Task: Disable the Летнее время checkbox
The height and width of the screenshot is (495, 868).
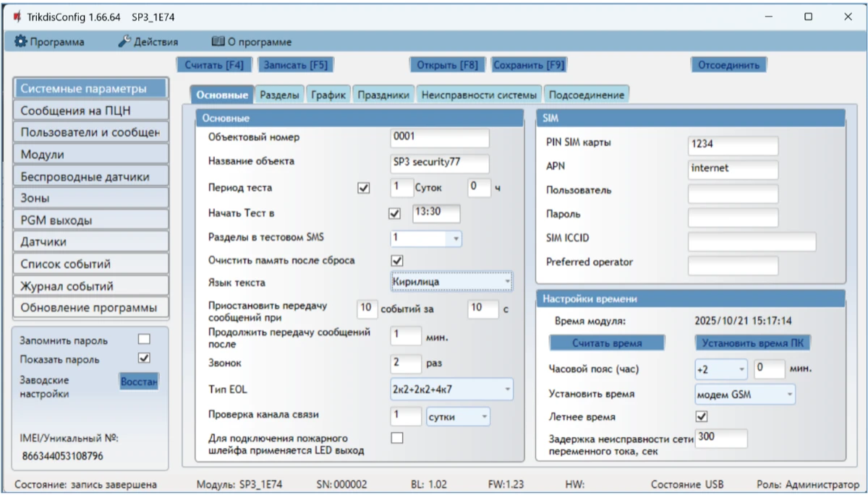Action: [700, 417]
